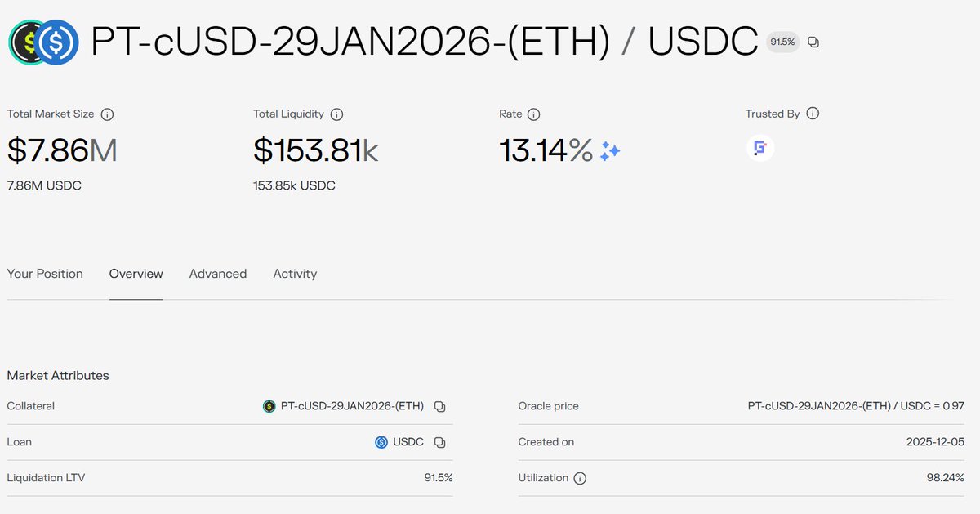The height and width of the screenshot is (514, 980).
Task: Open info tooltip for Total Market Size
Action: tap(107, 114)
